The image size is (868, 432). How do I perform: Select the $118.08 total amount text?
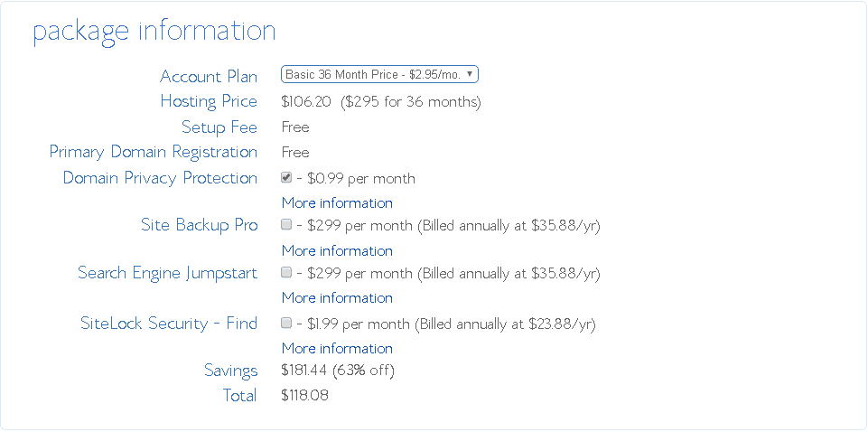[x=304, y=396]
